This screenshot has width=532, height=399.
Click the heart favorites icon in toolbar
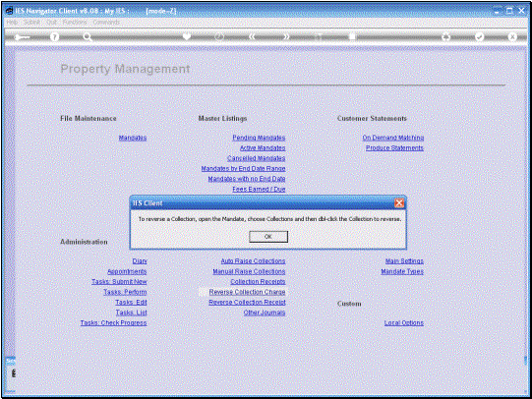pos(187,36)
